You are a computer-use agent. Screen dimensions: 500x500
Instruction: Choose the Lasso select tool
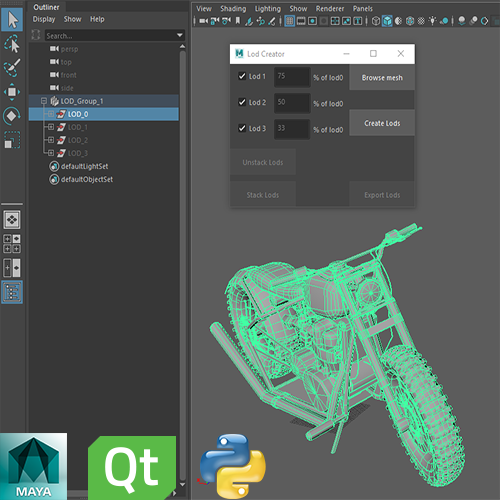click(x=12, y=44)
